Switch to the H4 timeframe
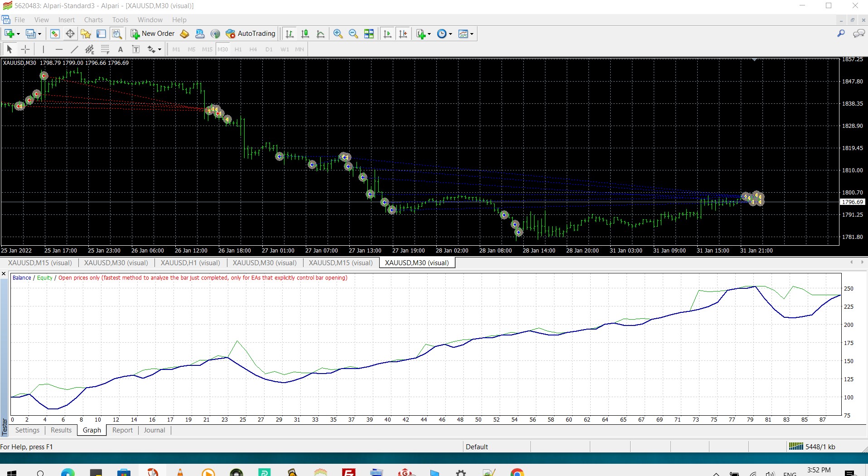The width and height of the screenshot is (868, 476). point(253,49)
